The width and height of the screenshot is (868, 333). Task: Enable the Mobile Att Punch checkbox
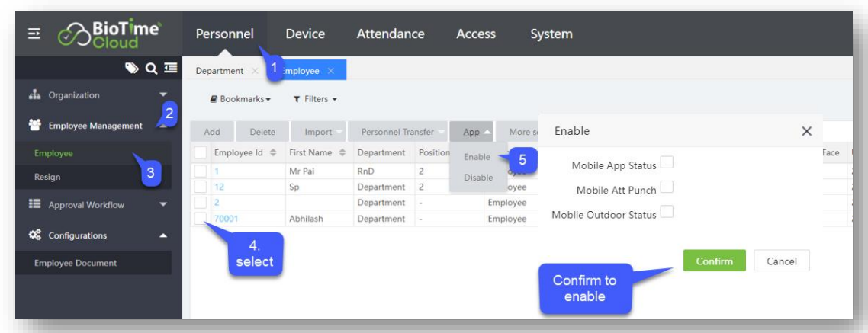[x=667, y=187]
